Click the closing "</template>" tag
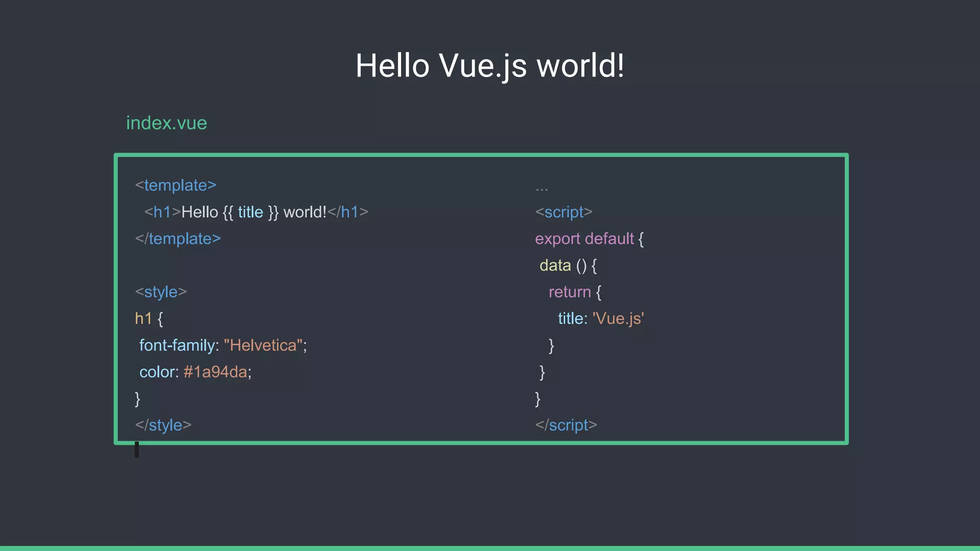Image resolution: width=980 pixels, height=551 pixels. click(x=178, y=238)
